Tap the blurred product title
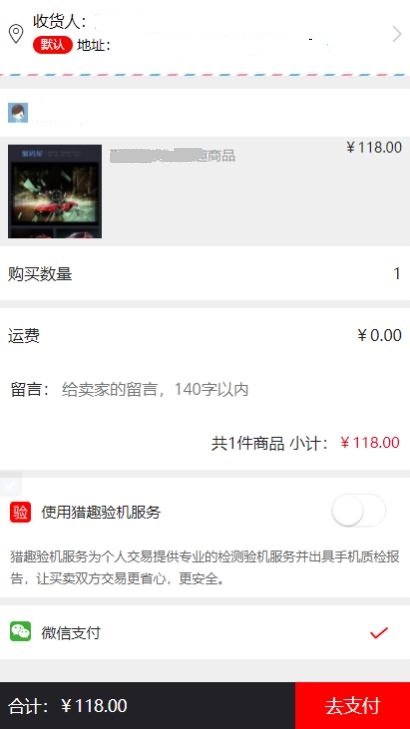 (x=172, y=155)
